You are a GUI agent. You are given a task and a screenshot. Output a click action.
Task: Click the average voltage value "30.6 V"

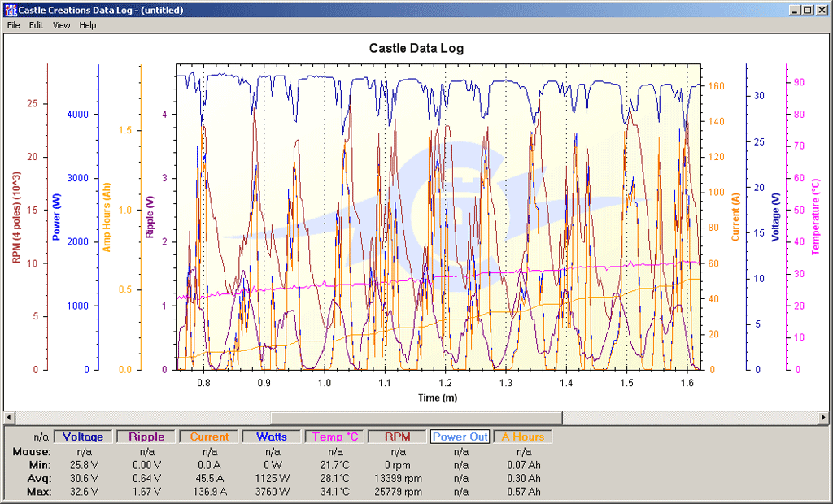(x=84, y=479)
